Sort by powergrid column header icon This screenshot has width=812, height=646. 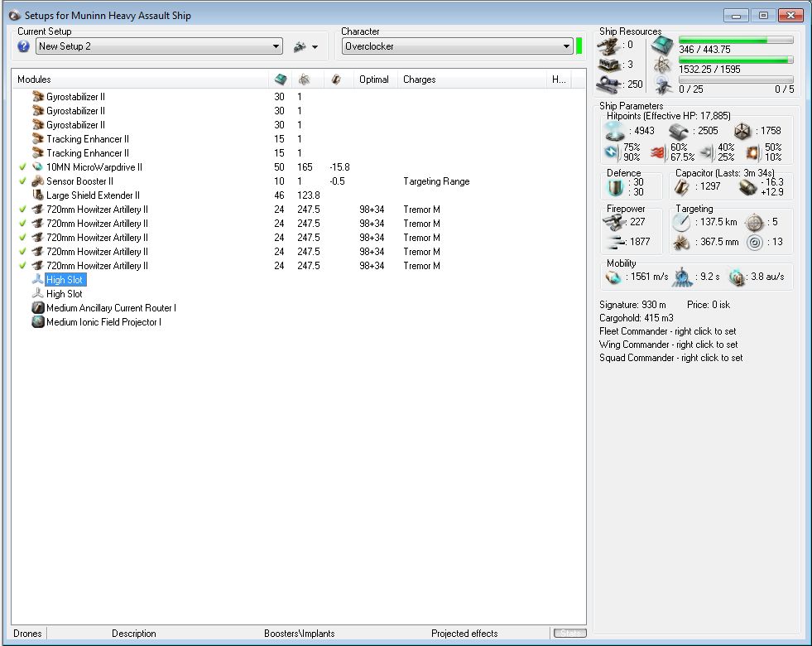click(305, 80)
